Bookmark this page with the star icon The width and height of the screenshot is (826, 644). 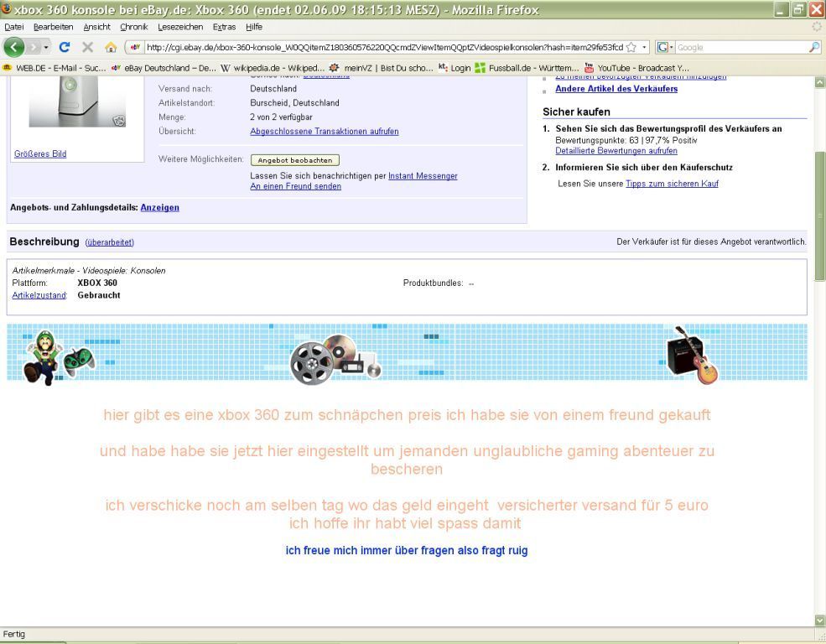tap(631, 48)
